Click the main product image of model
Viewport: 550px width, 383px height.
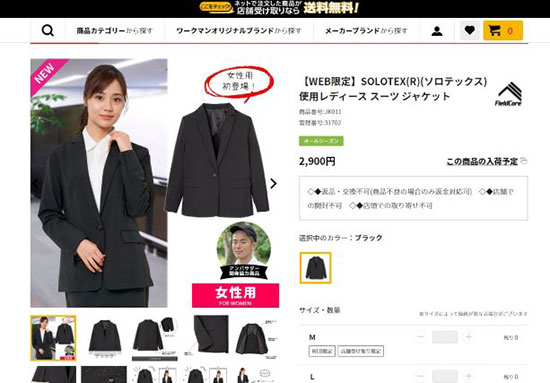[x=99, y=183]
